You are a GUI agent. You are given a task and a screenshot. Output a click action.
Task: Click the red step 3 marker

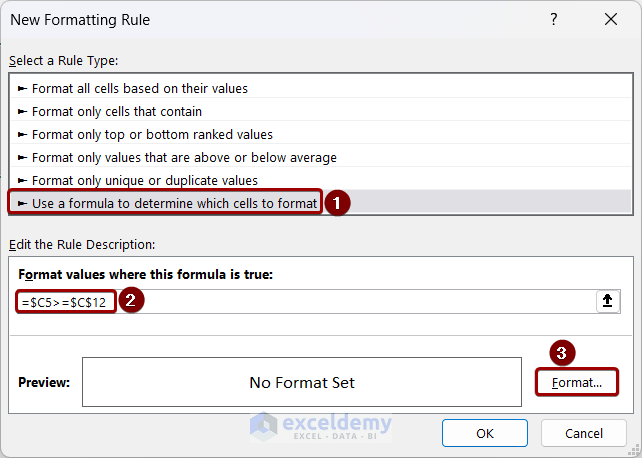click(x=563, y=352)
